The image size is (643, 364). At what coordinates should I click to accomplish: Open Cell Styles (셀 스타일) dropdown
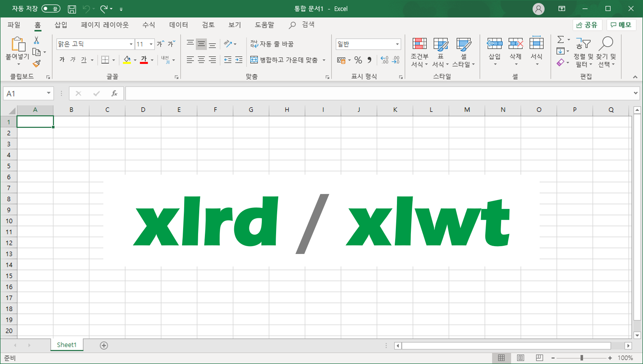[463, 52]
